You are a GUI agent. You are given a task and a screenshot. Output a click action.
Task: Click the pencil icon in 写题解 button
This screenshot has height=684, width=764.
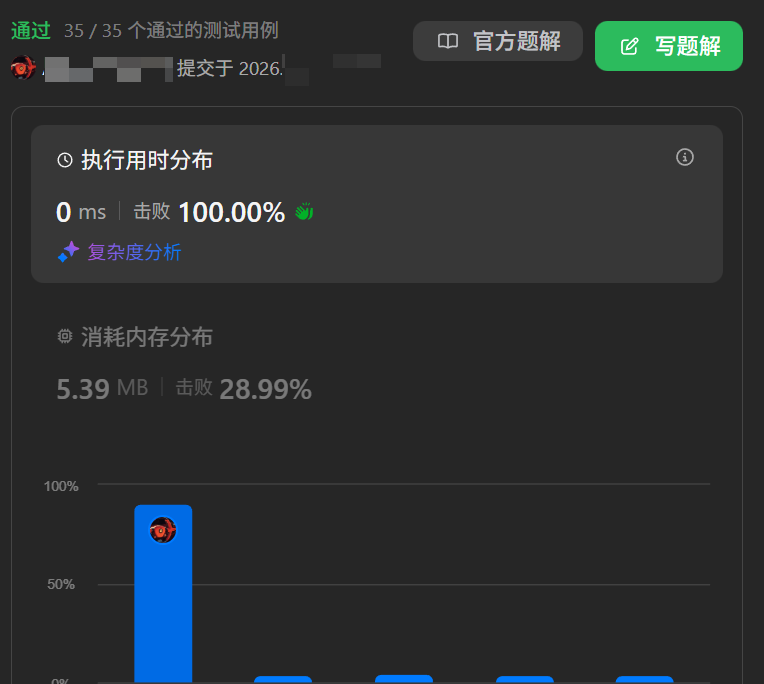coord(629,46)
